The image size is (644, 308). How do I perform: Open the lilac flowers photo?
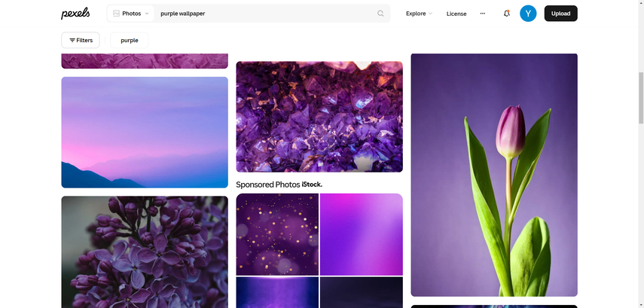pos(145,252)
